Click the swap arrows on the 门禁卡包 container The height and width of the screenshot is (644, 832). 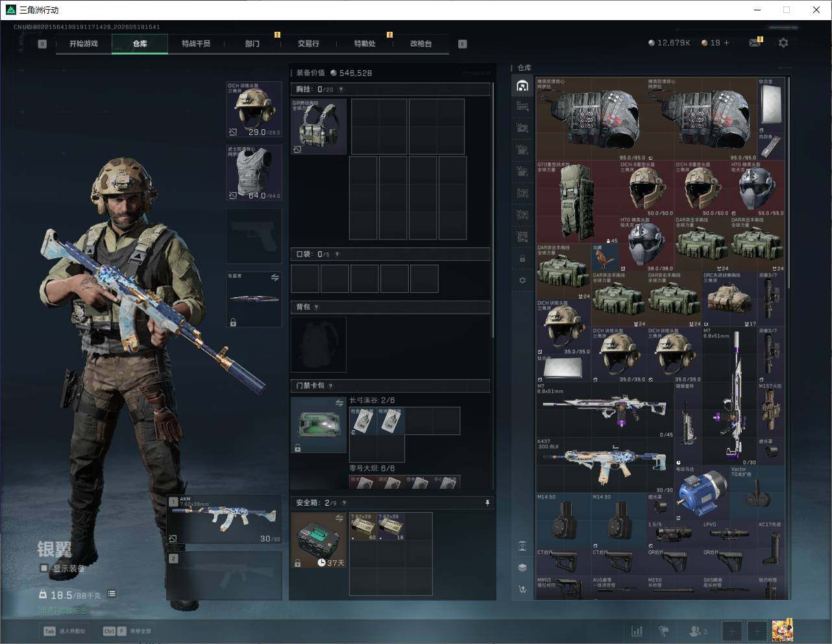point(339,403)
